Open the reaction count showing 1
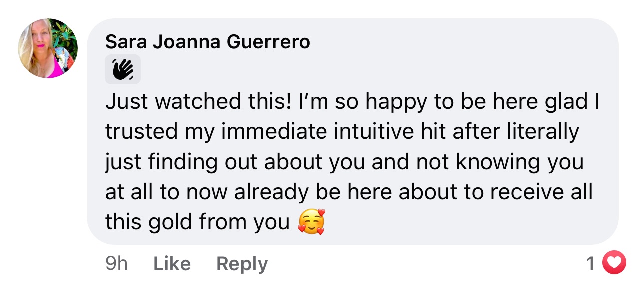The height and width of the screenshot is (290, 644). pyautogui.click(x=590, y=263)
